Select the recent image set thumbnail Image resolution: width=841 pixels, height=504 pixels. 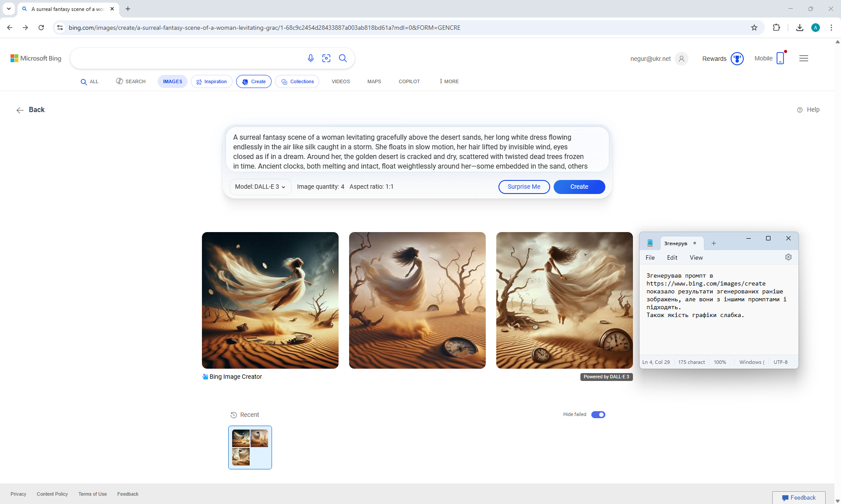pos(250,448)
